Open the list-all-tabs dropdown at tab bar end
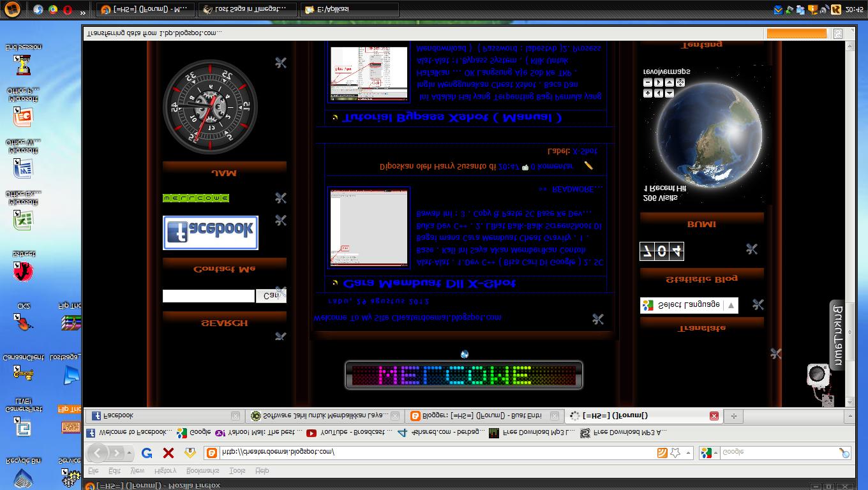Screen dimensions: 868x490 tap(849, 416)
